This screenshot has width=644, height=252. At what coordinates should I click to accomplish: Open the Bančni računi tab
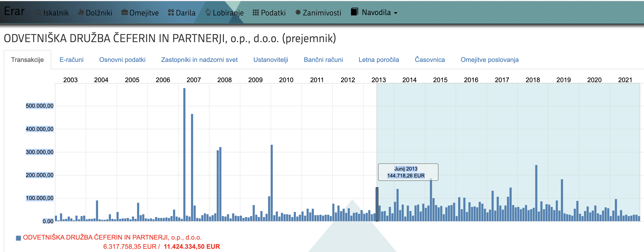323,60
